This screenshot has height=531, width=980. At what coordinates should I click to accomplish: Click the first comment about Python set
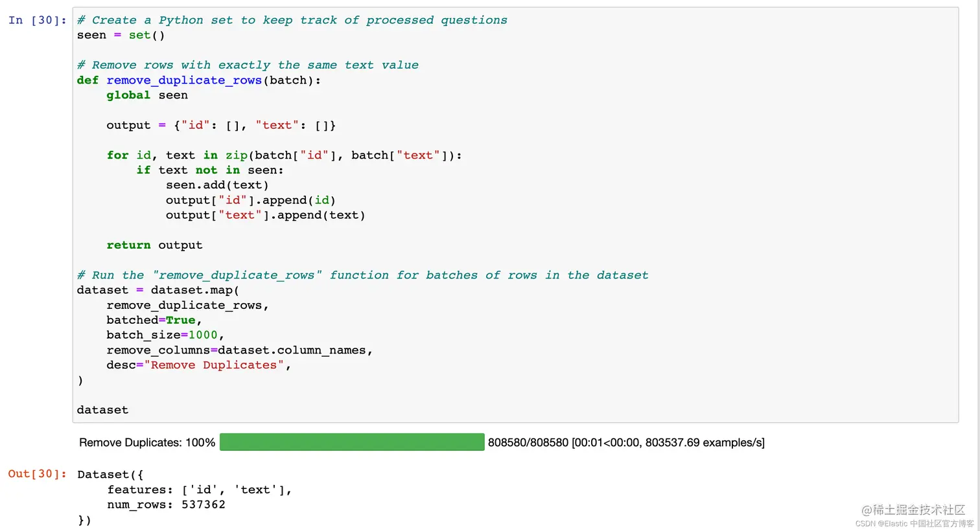(x=292, y=20)
